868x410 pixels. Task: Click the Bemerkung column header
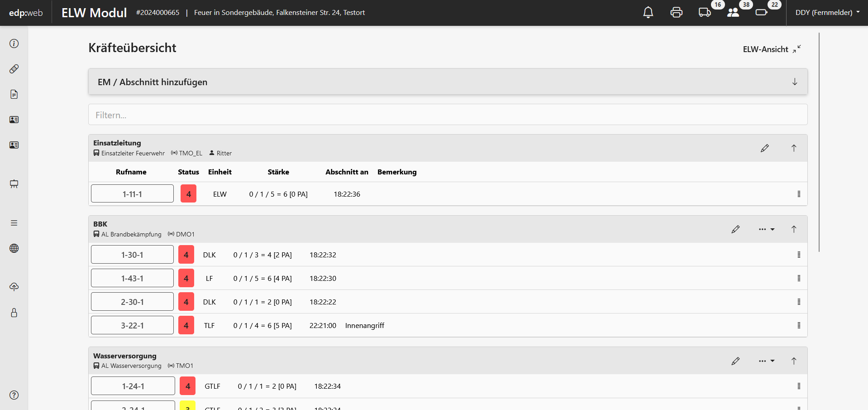(x=397, y=172)
